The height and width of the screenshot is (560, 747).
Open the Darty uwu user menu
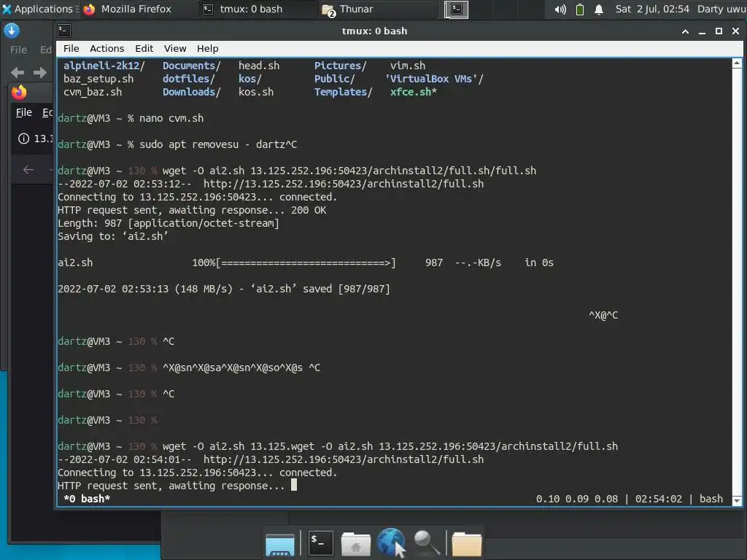coord(721,9)
